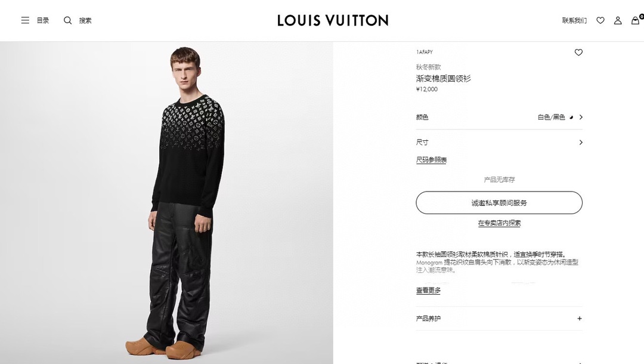Expand 产品养护 with plus icon
Screen dimensions: 644x364
[x=580, y=319]
